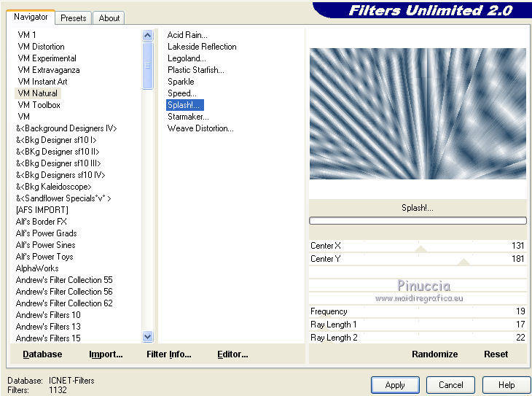
Task: Click the Database button
Action: (x=42, y=354)
